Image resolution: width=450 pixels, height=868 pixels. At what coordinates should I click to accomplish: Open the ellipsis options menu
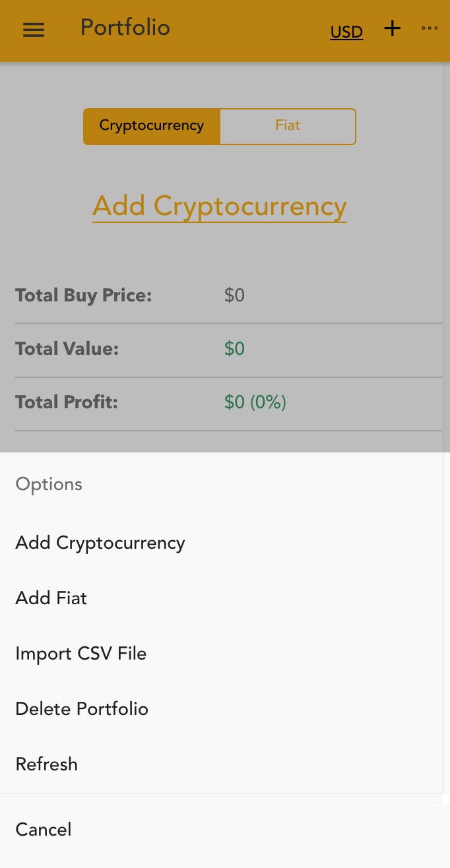click(430, 28)
